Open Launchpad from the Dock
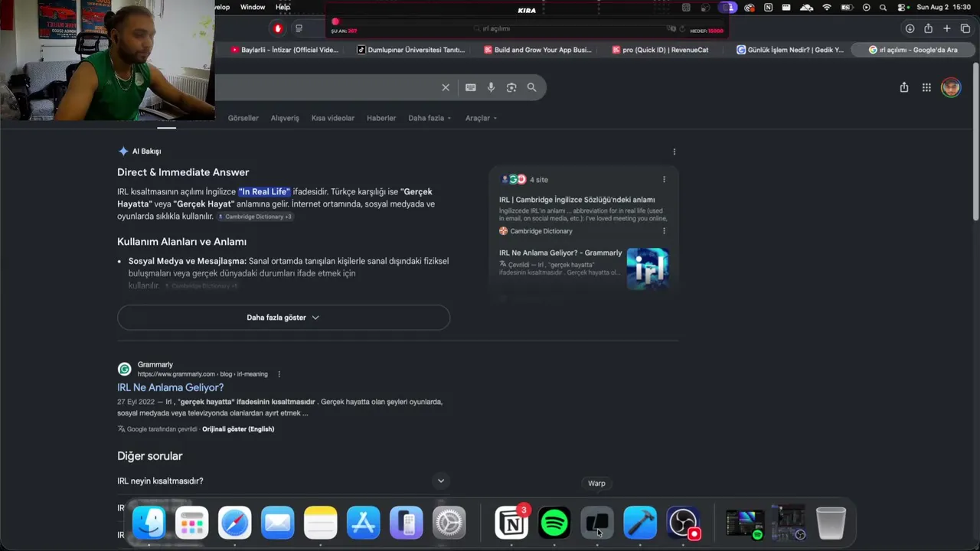Viewport: 980px width, 551px height. [x=191, y=523]
